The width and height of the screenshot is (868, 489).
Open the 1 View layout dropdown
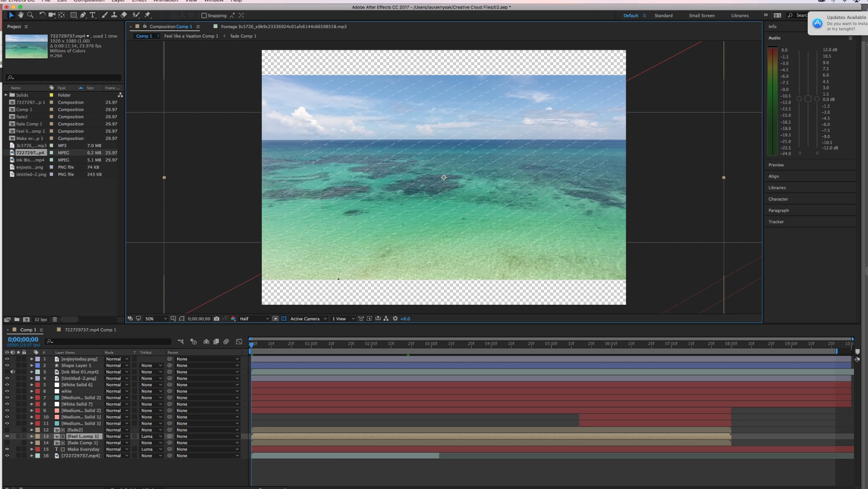[343, 319]
